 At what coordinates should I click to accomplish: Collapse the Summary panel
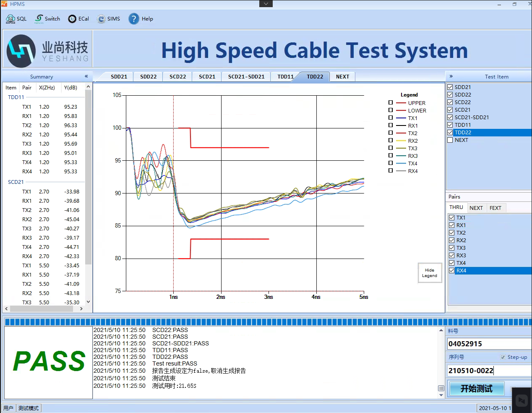coord(86,76)
